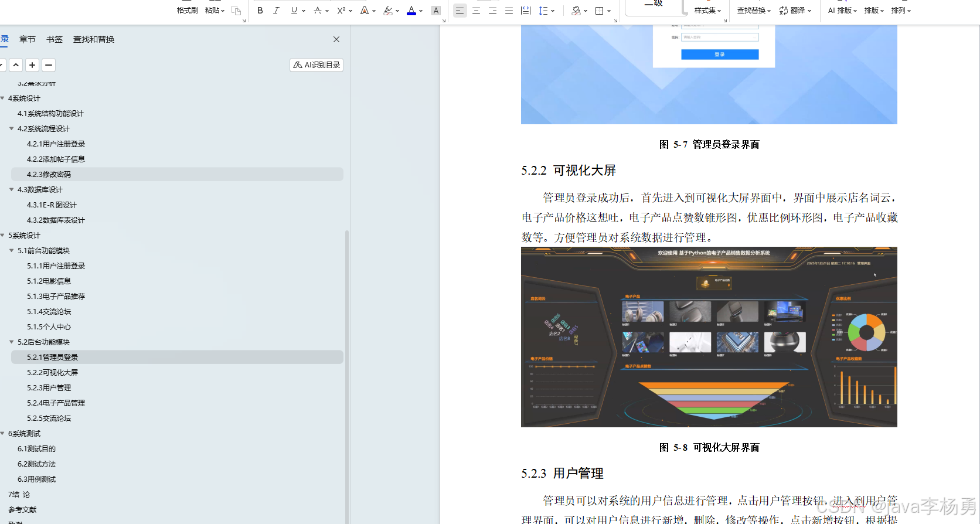Open underline style dropdown arrow
Screen dimensions: 980x524
pos(304,11)
